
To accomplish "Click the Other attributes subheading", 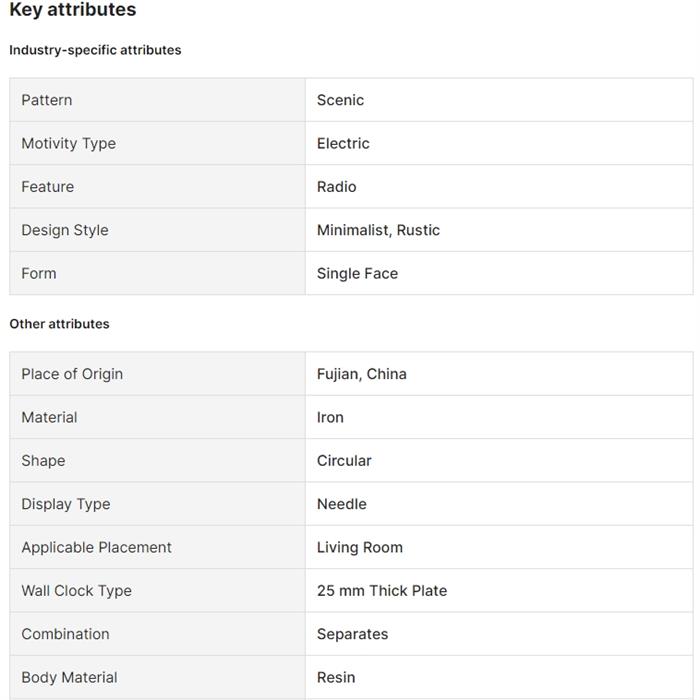I will coord(59,324).
